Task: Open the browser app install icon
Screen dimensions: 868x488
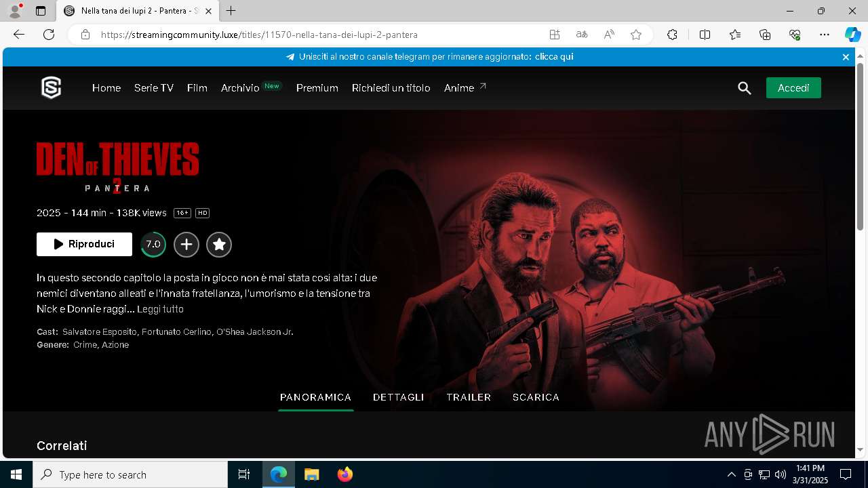Action: point(555,35)
